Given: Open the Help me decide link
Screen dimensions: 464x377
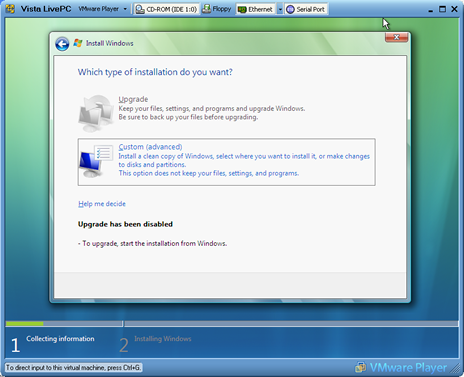Looking at the screenshot, I should pos(102,204).
